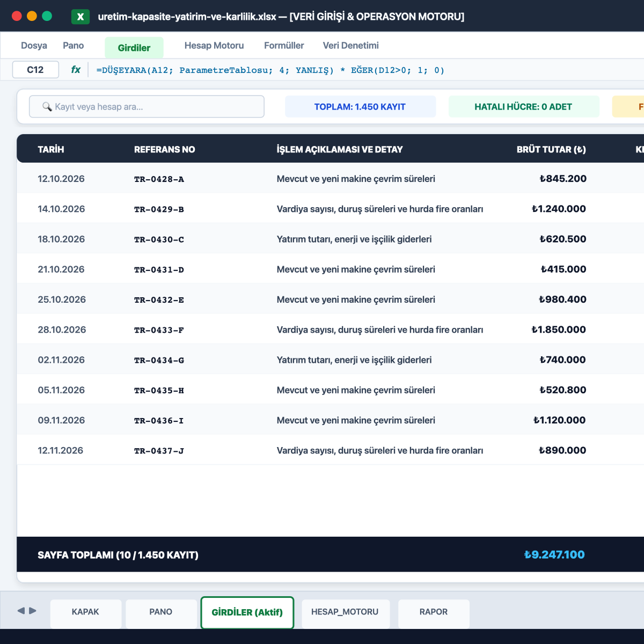The width and height of the screenshot is (644, 644).
Task: Select date cell 12.10.2026
Action: 61,179
